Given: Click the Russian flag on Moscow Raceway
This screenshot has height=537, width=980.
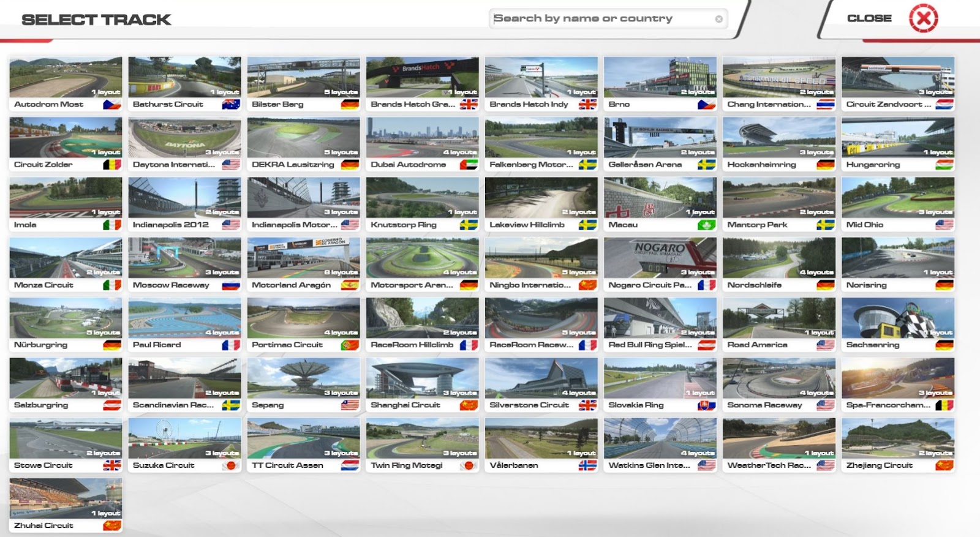Looking at the screenshot, I should click(x=231, y=285).
